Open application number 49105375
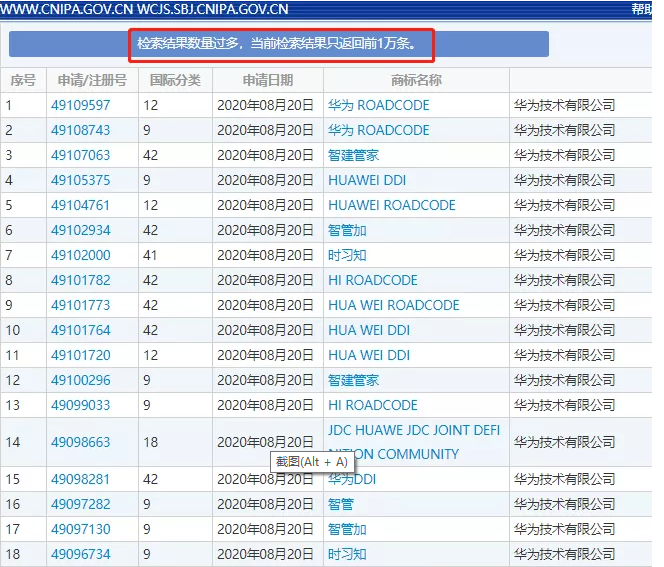Image resolution: width=664 pixels, height=567 pixels. coord(80,180)
